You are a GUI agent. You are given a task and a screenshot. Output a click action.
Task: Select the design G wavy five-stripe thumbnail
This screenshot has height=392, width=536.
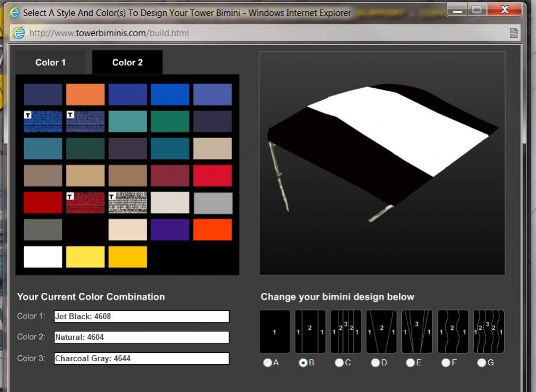coord(488,332)
